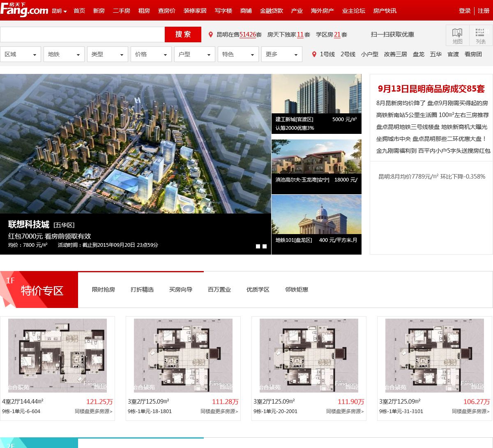Click price 111.90万 listing

[351, 402]
